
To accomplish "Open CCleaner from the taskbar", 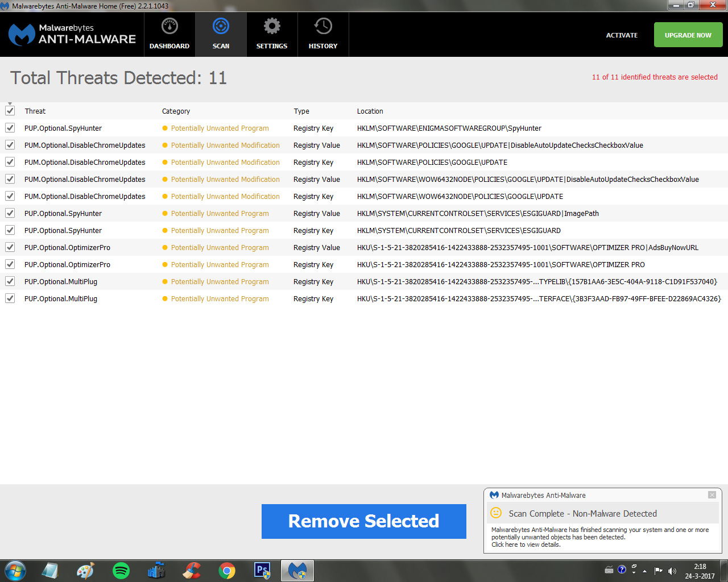I will pos(192,571).
